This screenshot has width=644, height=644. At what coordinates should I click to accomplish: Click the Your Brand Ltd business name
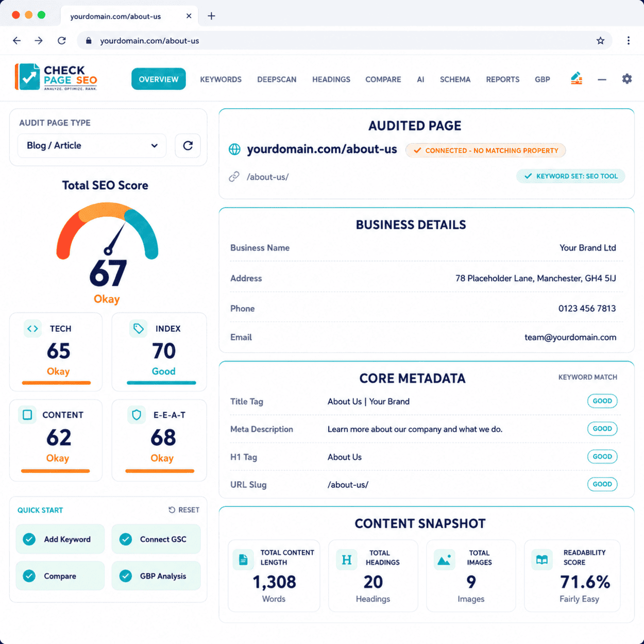[x=588, y=248]
